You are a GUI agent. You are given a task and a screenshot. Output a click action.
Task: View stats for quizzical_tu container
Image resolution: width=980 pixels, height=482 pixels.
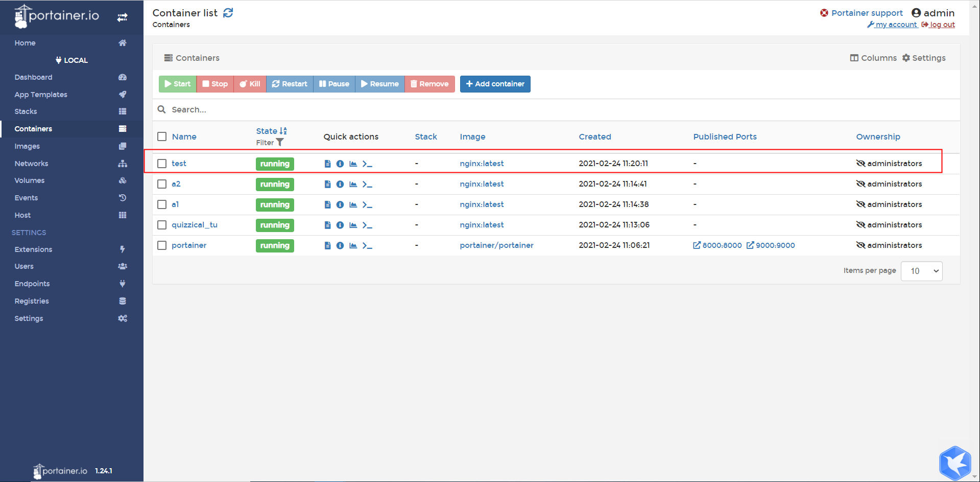click(353, 225)
